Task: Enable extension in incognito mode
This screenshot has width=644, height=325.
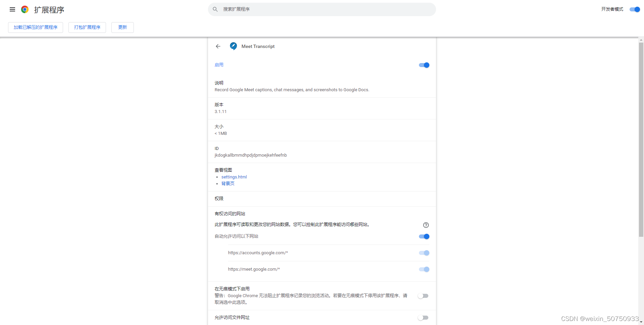Action: point(423,296)
